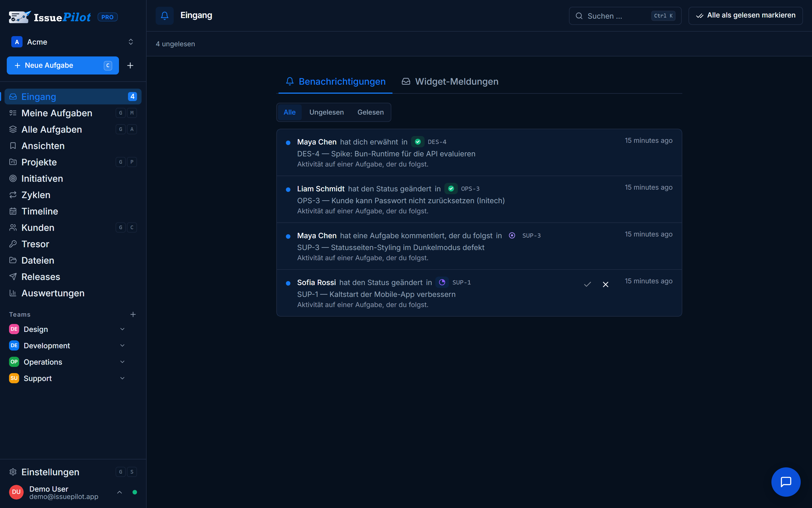Image resolution: width=812 pixels, height=508 pixels.
Task: Click the OPS-3 green status icon
Action: [451, 189]
